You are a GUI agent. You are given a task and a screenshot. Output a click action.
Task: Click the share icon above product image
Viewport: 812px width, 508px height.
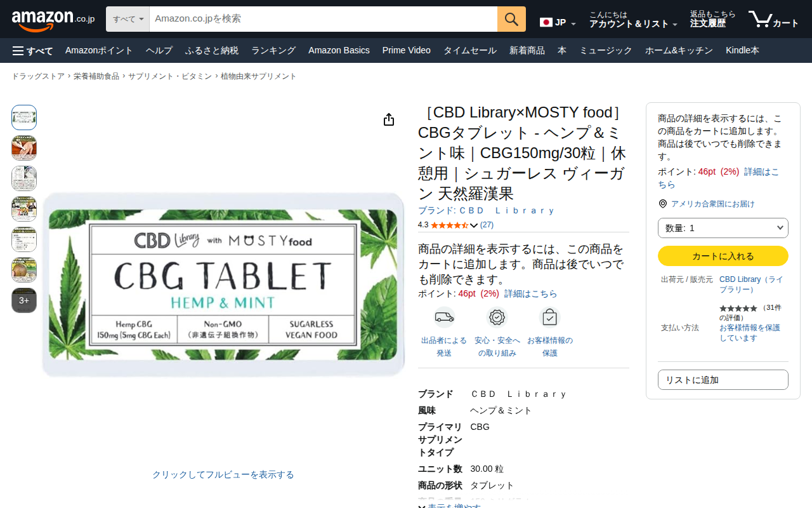[389, 119]
